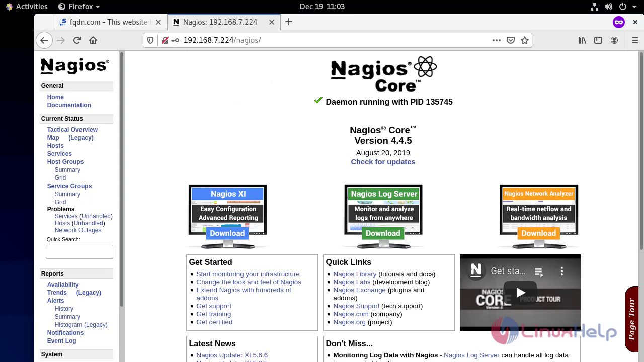Open the system tray dropdown arrow
The image size is (644, 362).
pyautogui.click(x=635, y=7)
